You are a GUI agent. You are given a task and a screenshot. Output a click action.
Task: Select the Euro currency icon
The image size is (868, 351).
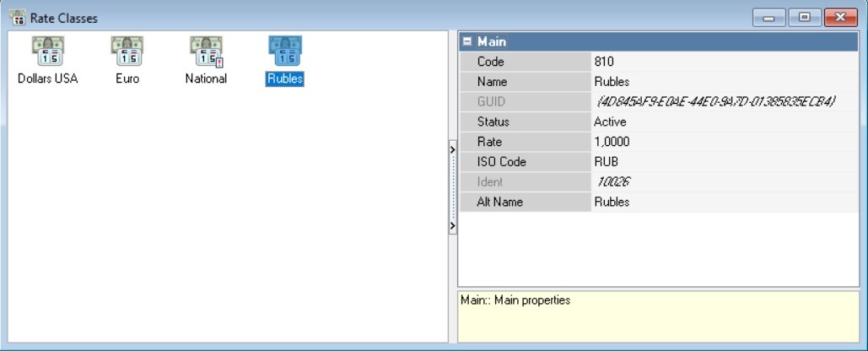127,52
